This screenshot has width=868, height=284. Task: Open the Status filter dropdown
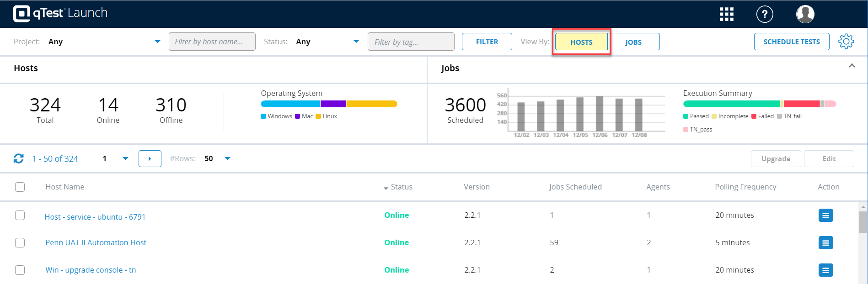point(356,42)
